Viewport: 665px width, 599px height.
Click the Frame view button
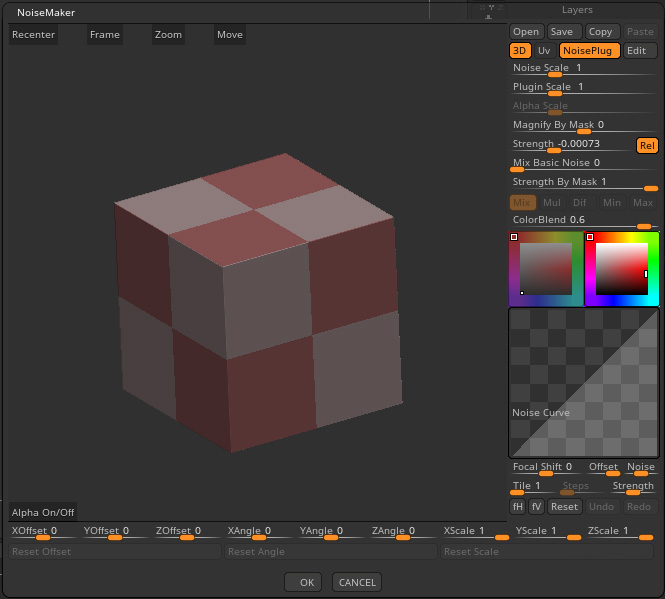(x=104, y=35)
